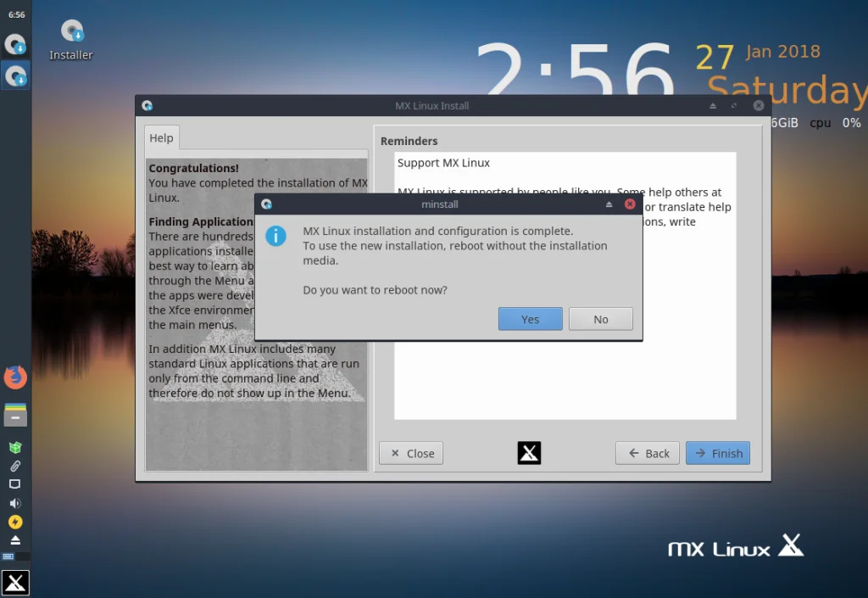
Task: Shade MX Linux Install window via arrow
Action: 713,105
